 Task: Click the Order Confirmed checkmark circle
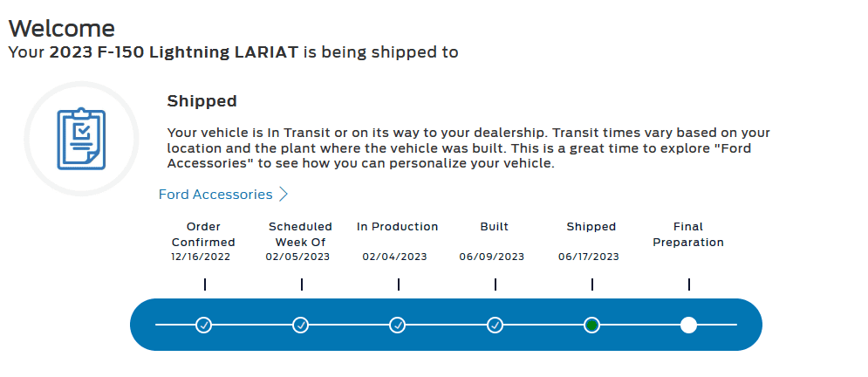(x=203, y=325)
